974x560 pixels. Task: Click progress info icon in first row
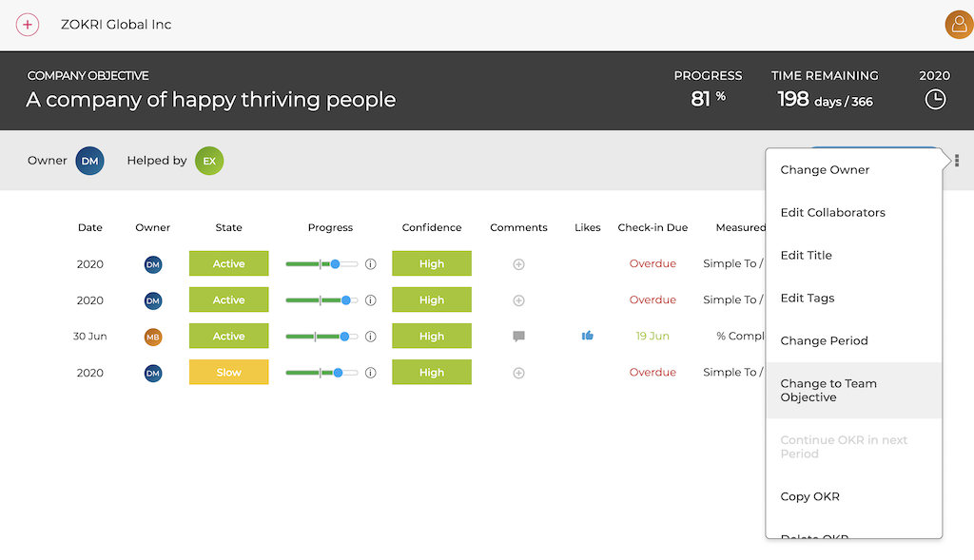pyautogui.click(x=371, y=264)
